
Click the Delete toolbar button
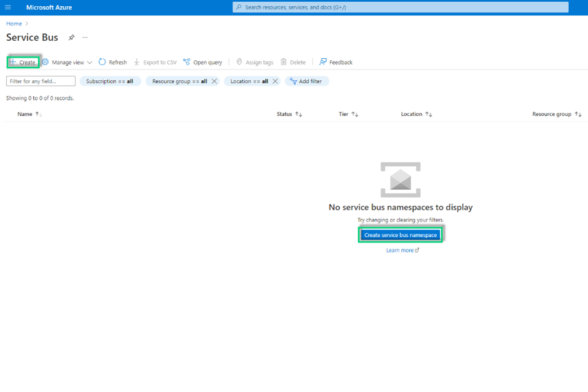coord(293,62)
